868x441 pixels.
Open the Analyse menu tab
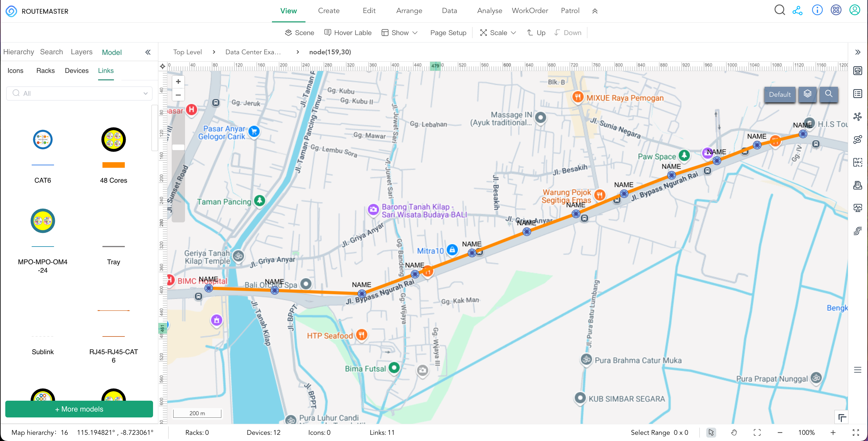489,11
